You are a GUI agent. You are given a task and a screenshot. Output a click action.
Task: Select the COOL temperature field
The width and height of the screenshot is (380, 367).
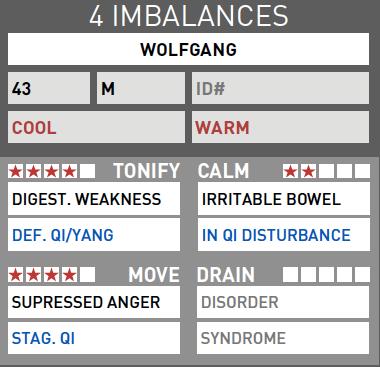pyautogui.click(x=96, y=127)
